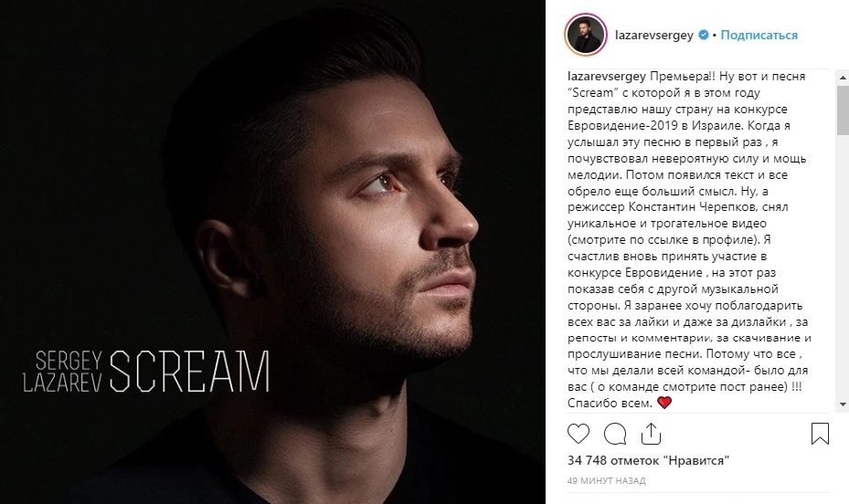This screenshot has width=849, height=504.
Task: Click the blue verified badge
Action: click(704, 35)
